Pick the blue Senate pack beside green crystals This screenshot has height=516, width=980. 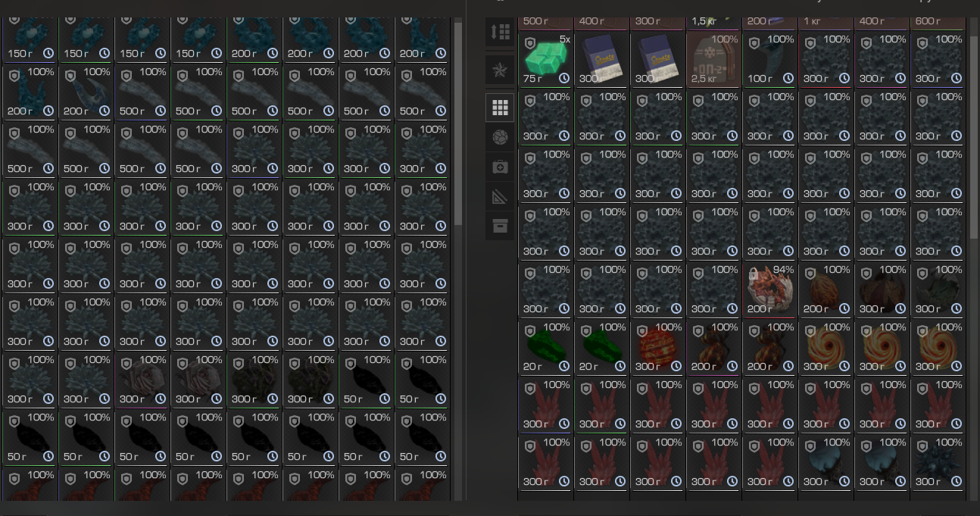[602, 59]
